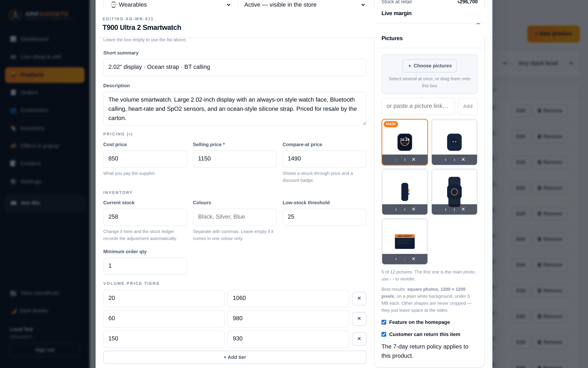Click the Short summary field
This screenshot has height=368, width=588.
pos(235,67)
